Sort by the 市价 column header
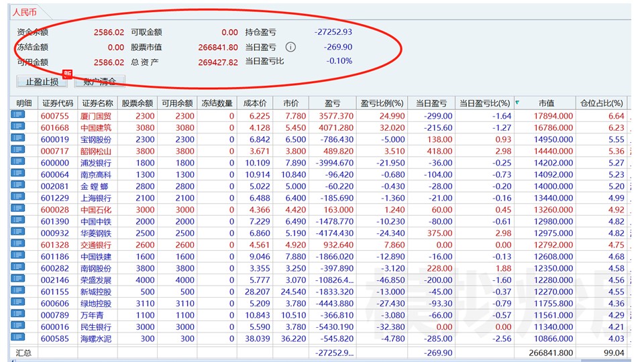This screenshot has width=644, height=362. (x=290, y=103)
